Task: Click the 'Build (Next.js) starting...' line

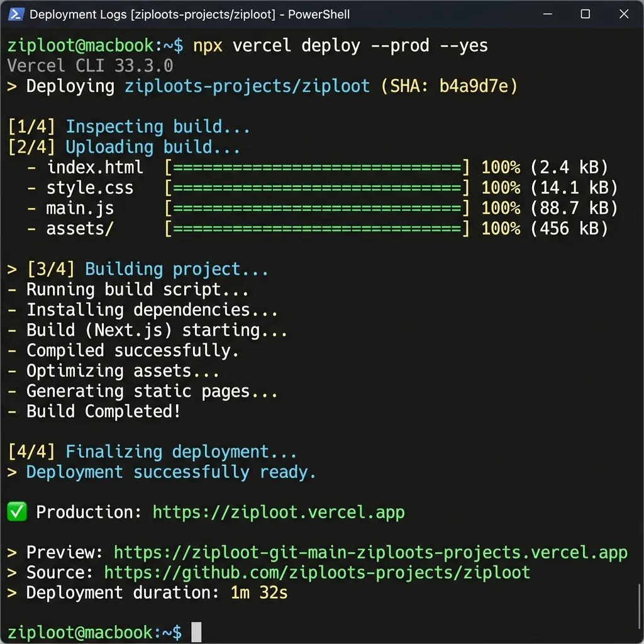Action: 157,330
